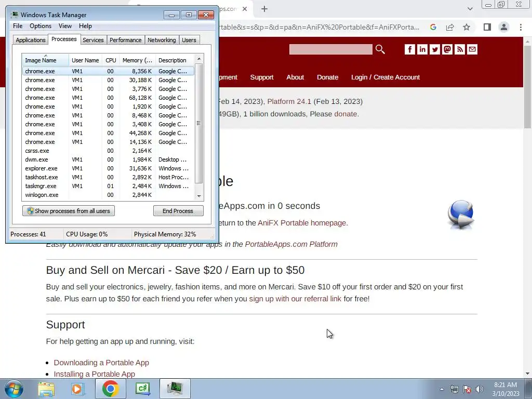The width and height of the screenshot is (532, 399).
Task: Open the Support navigation link
Action: 262,77
